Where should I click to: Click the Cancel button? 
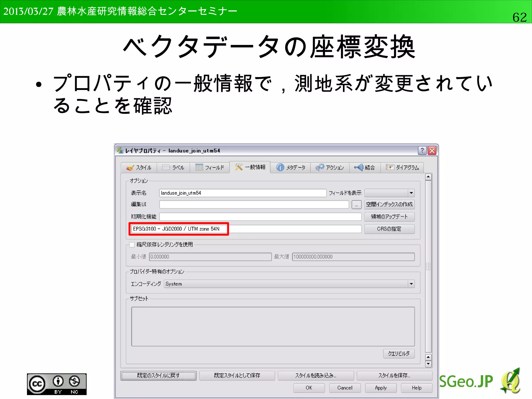point(345,388)
